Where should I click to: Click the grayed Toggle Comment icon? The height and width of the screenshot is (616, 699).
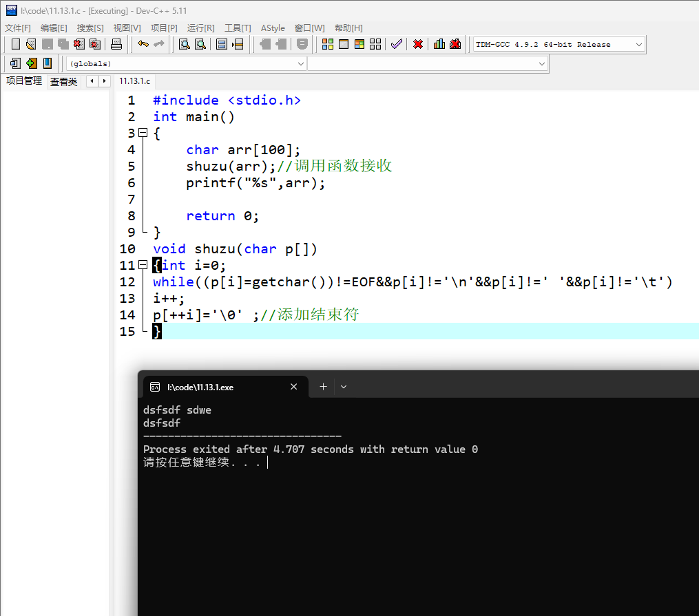pos(302,44)
